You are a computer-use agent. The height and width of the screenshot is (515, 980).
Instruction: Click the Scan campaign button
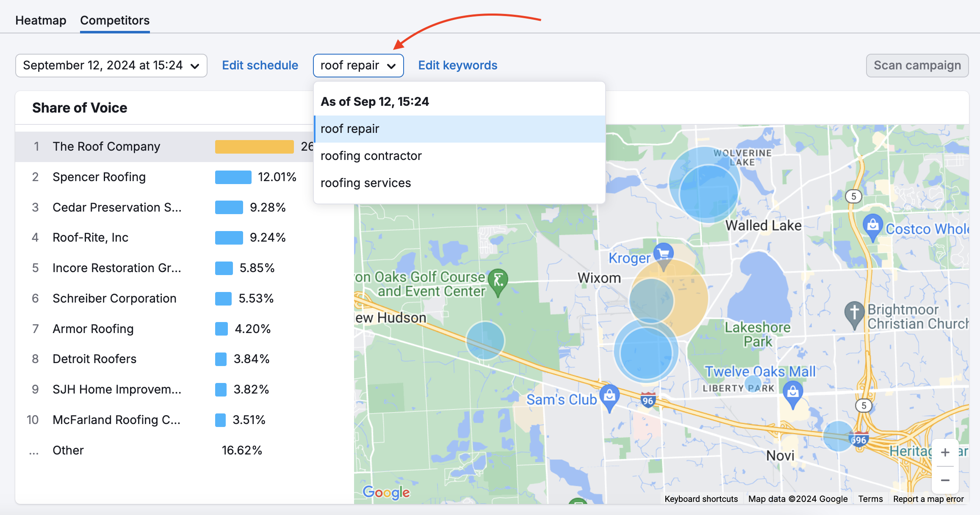916,65
